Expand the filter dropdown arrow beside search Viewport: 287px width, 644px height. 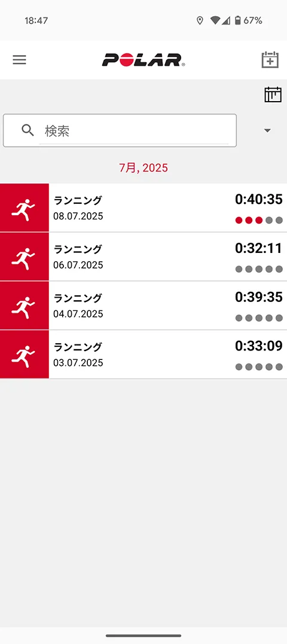pos(267,130)
